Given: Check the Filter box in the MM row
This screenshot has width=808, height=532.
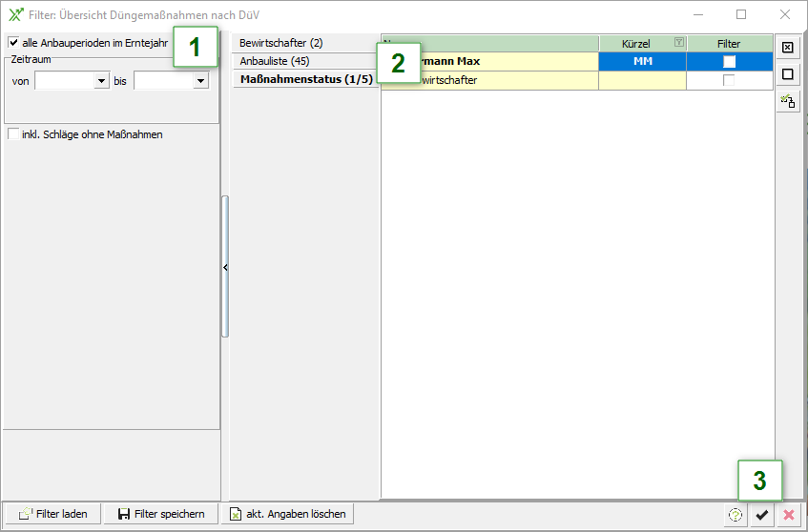Looking at the screenshot, I should pos(729,61).
